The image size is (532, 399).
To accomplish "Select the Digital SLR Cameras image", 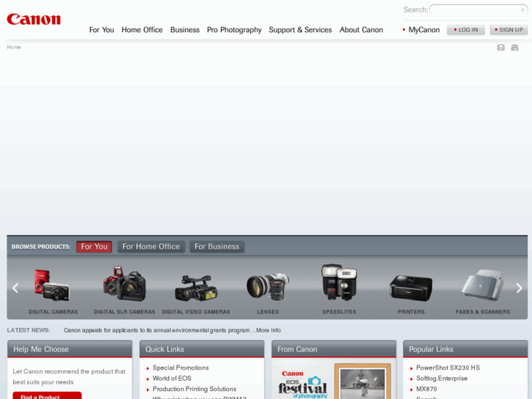I will pos(124,283).
